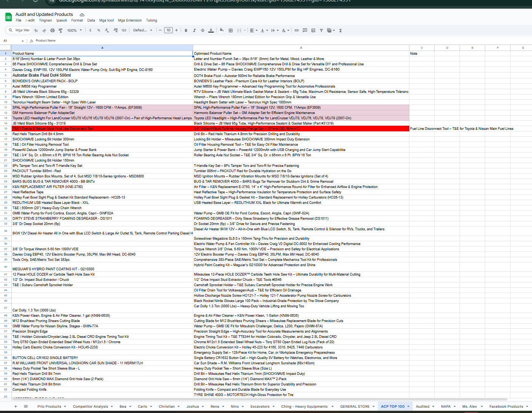Open the Data menu
Image resolution: width=532 pixels, height=413 pixels.
pos(91,20)
